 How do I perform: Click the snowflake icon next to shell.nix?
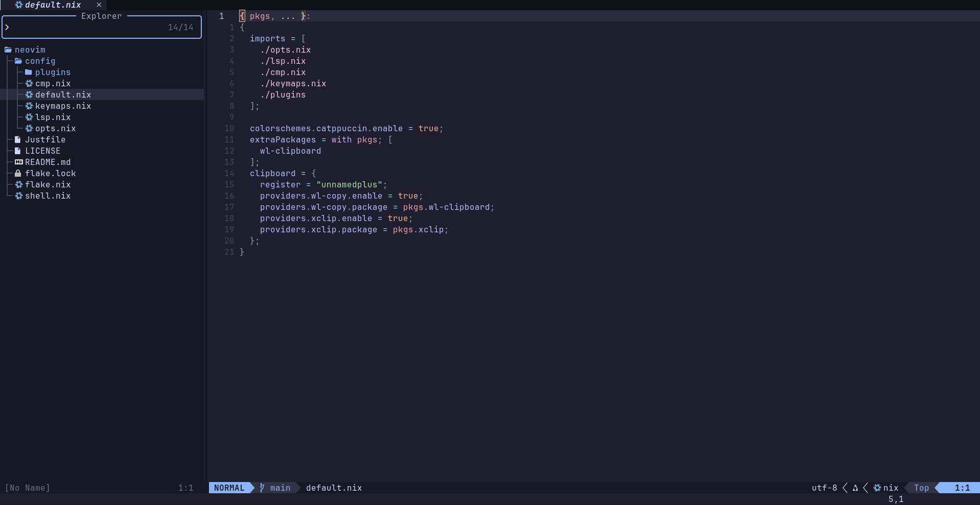tap(18, 196)
